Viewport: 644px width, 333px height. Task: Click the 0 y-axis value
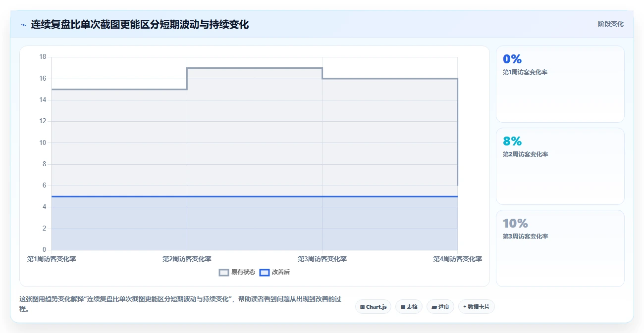(x=44, y=250)
